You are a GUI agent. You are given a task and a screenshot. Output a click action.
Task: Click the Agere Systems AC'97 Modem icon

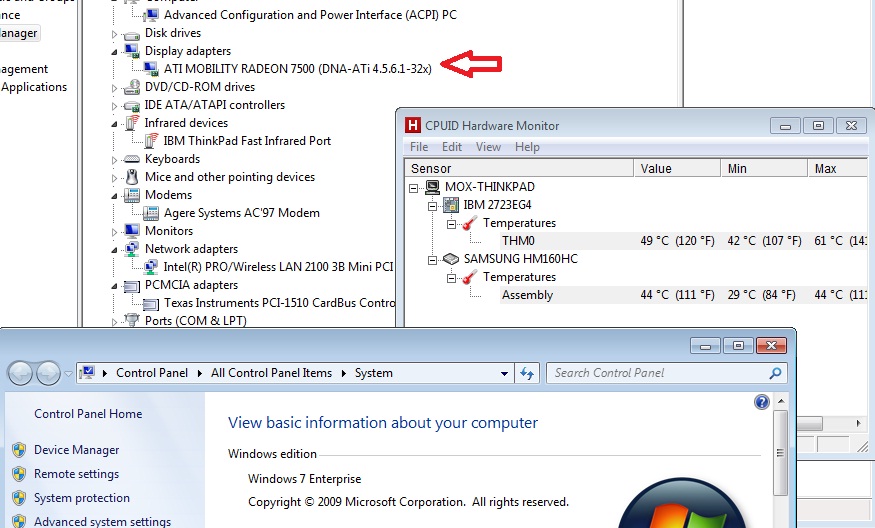(x=151, y=213)
